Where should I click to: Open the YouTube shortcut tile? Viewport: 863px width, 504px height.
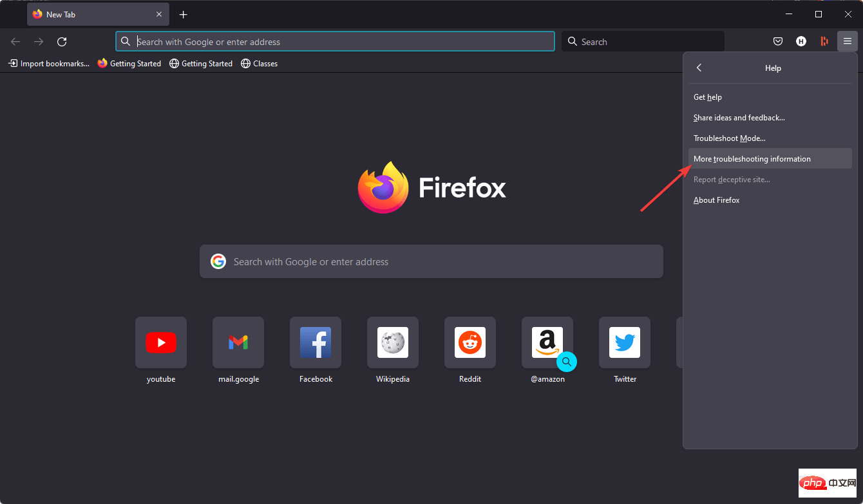(x=161, y=342)
